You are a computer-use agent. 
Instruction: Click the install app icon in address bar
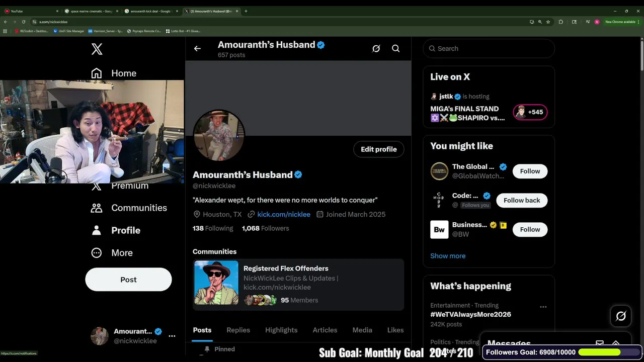point(532,22)
